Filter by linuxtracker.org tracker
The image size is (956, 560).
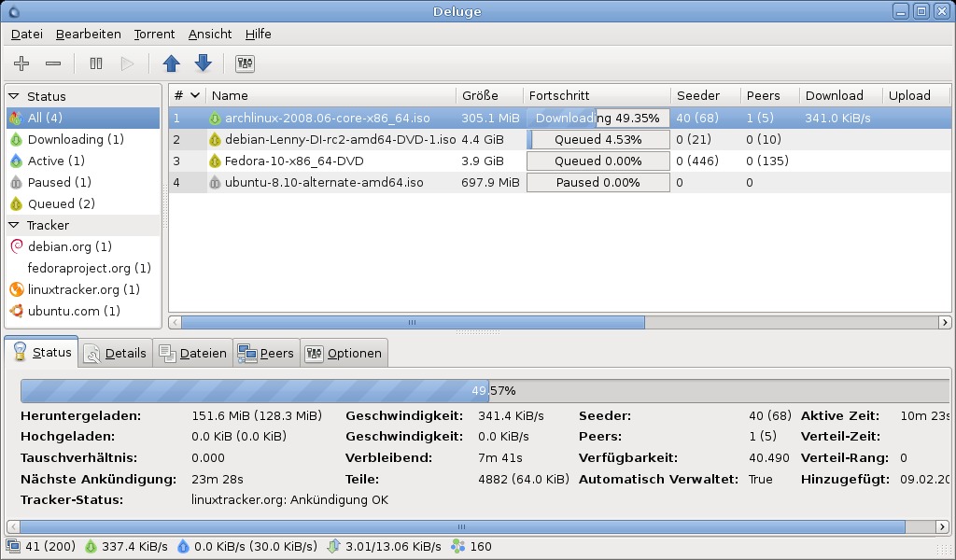[83, 289]
